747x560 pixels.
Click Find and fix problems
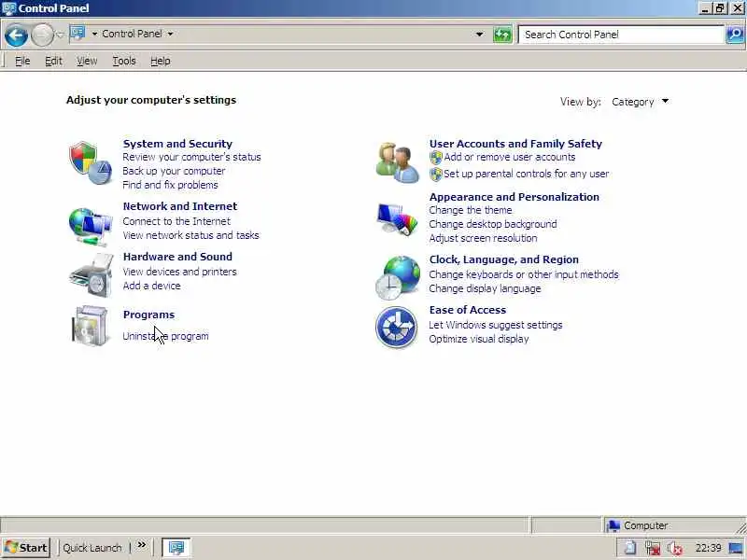(170, 185)
